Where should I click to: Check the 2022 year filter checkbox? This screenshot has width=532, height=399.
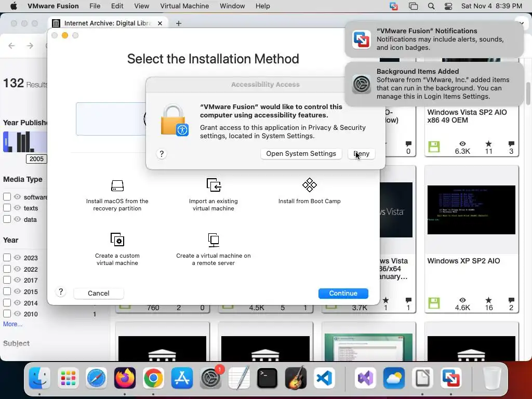(x=7, y=269)
